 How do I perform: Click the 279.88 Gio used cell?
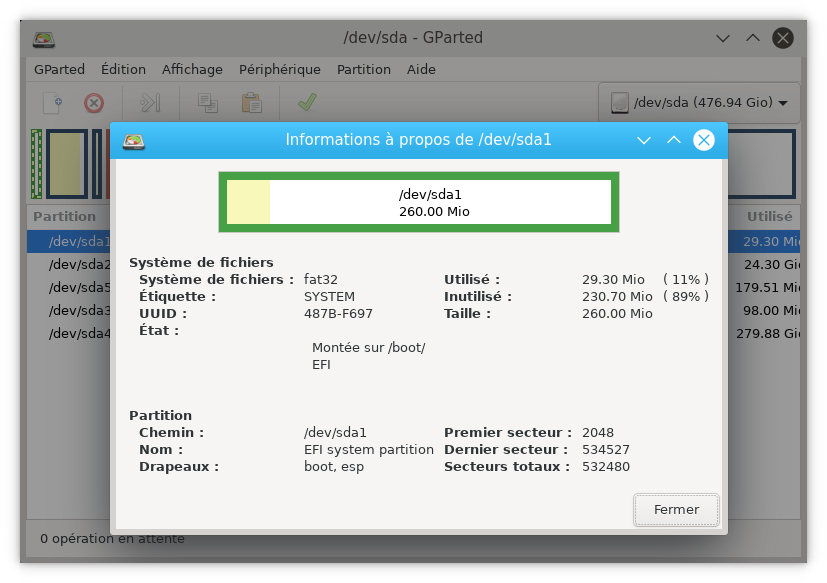coord(768,333)
